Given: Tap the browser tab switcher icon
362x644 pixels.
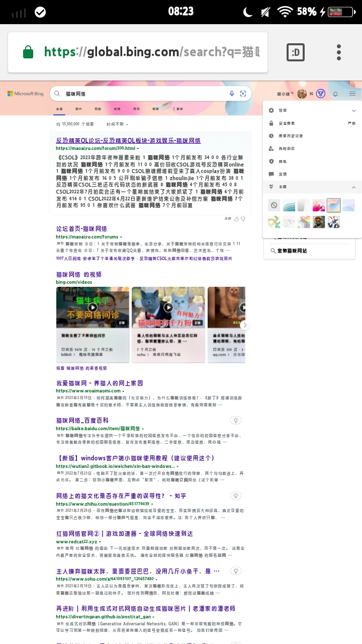Looking at the screenshot, I should click(296, 52).
